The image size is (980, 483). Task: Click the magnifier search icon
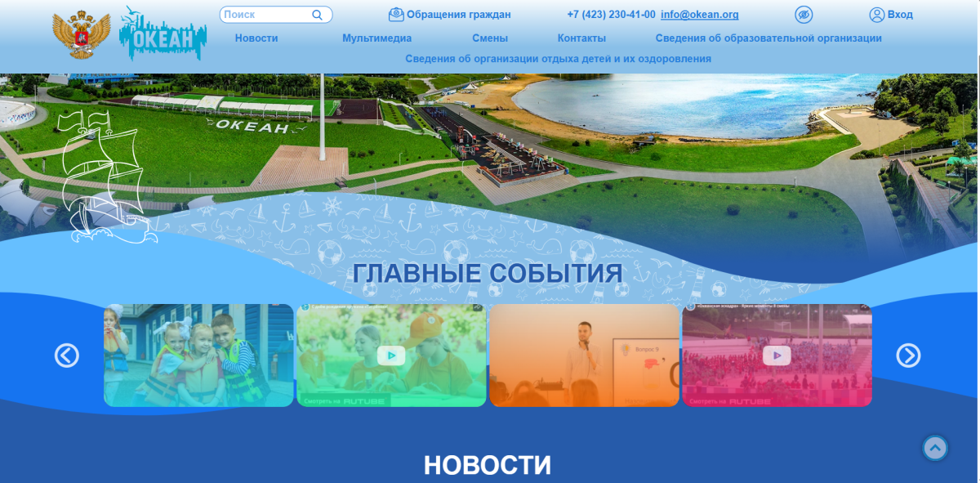click(317, 15)
